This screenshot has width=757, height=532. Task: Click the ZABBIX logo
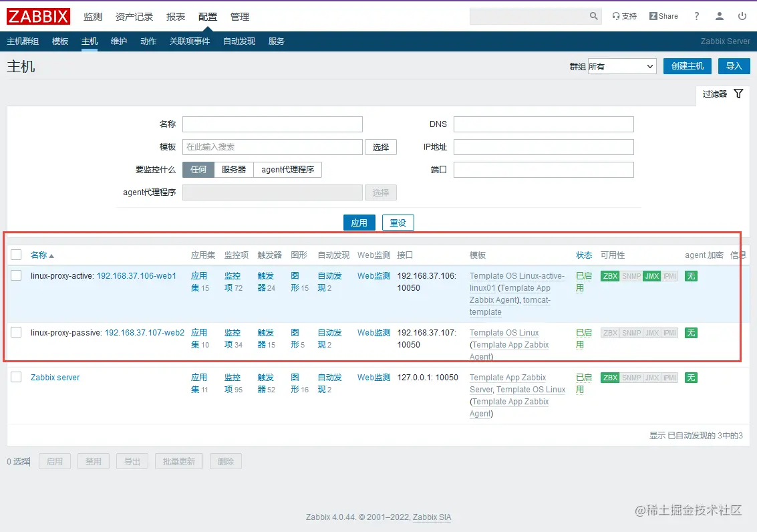[38, 17]
